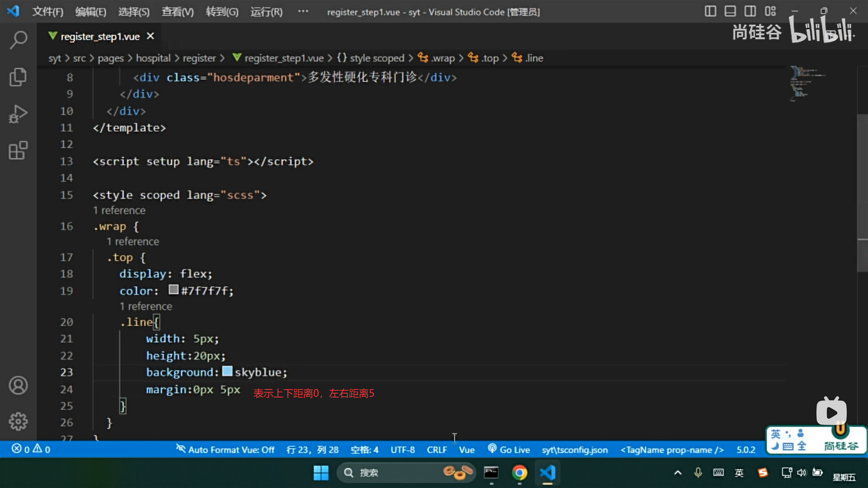Open the 运行(R) menu
This screenshot has width=868, height=488.
pyautogui.click(x=266, y=12)
